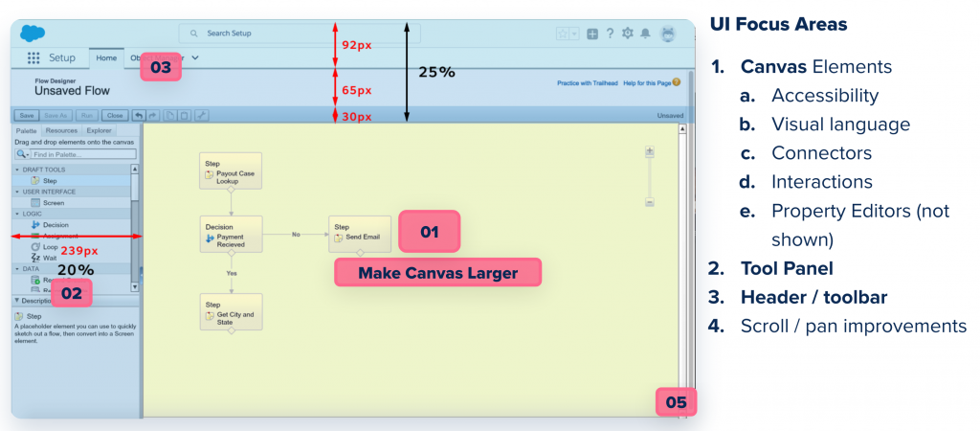980x431 pixels.
Task: Select the Decision element in the palette
Action: [x=56, y=225]
